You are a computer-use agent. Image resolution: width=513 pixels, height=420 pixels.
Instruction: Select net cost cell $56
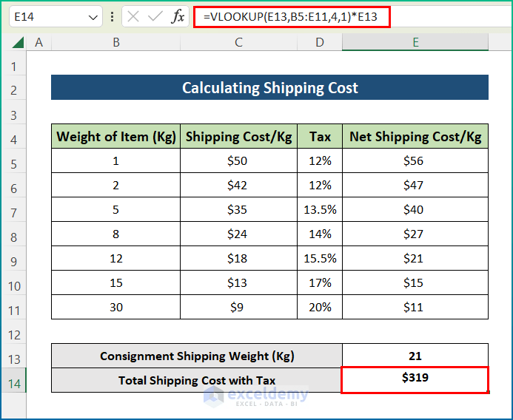pyautogui.click(x=415, y=160)
